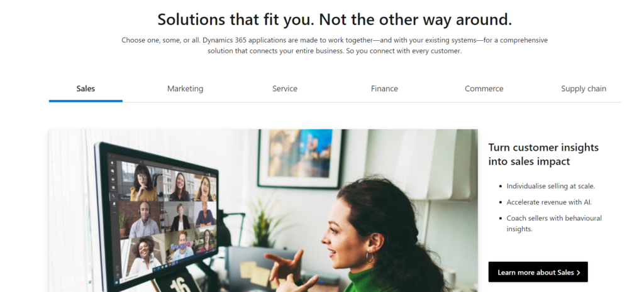Click the "Turn customer insights into sales impact" heading

(x=543, y=154)
